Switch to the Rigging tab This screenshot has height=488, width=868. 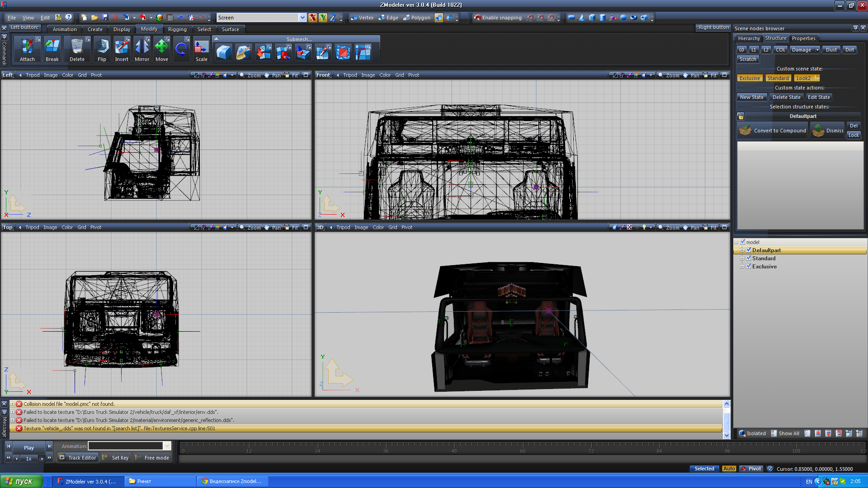click(177, 29)
